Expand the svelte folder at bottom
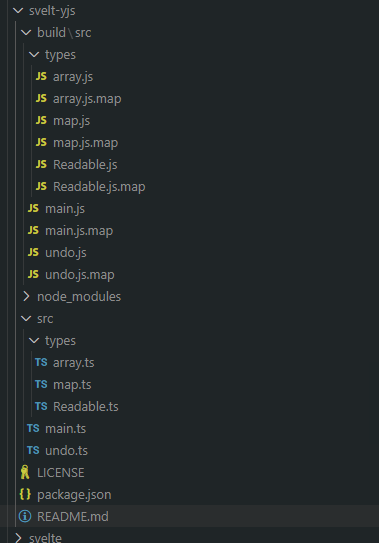 18,538
